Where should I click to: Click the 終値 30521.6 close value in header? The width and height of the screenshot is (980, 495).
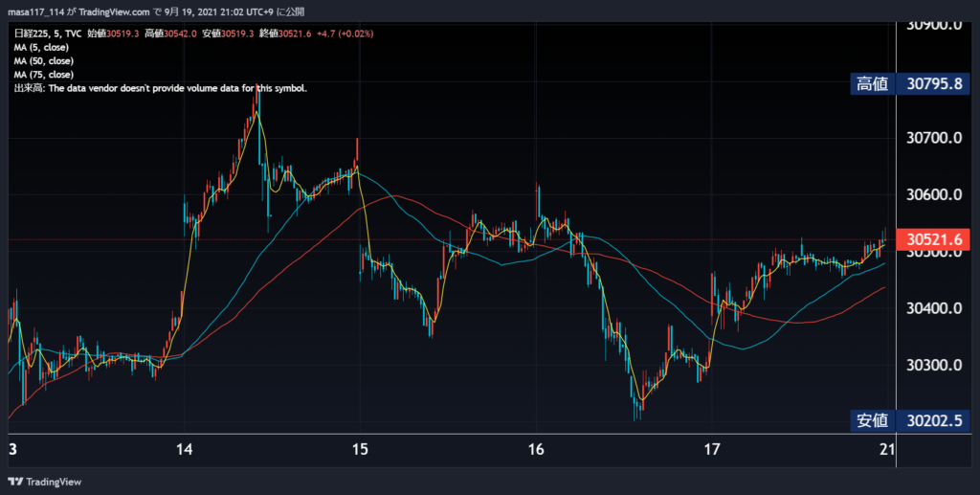[285, 34]
